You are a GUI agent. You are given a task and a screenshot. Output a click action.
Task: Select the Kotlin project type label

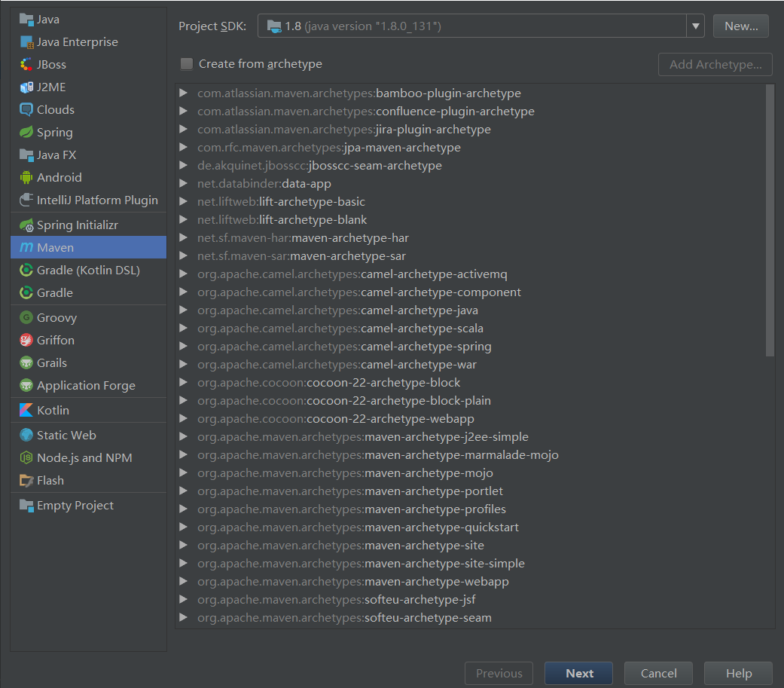tap(53, 410)
